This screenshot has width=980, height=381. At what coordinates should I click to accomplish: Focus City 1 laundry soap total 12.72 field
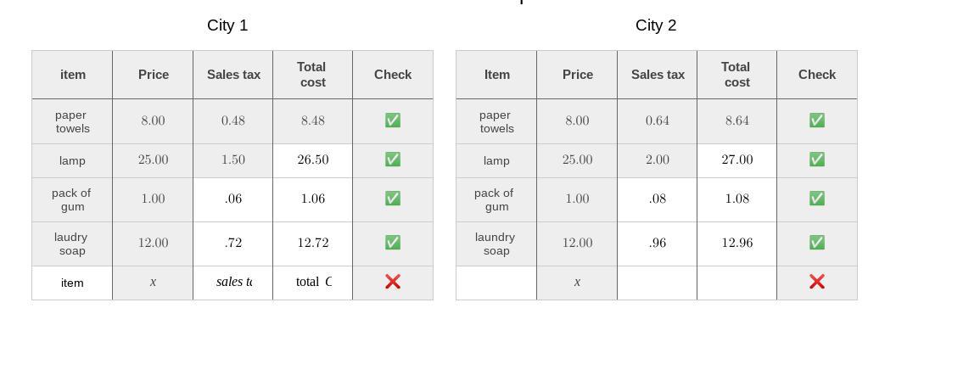coord(313,244)
